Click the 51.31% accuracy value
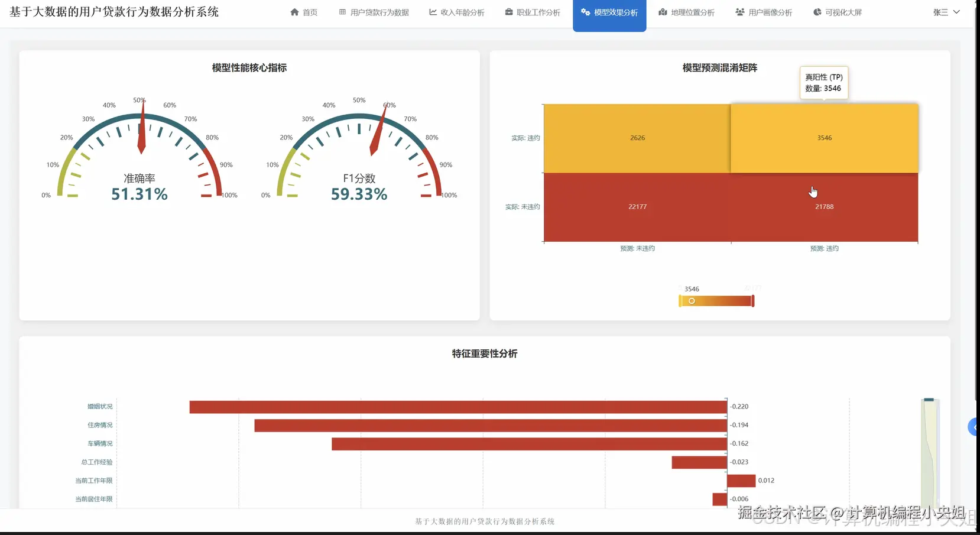 pos(139,194)
